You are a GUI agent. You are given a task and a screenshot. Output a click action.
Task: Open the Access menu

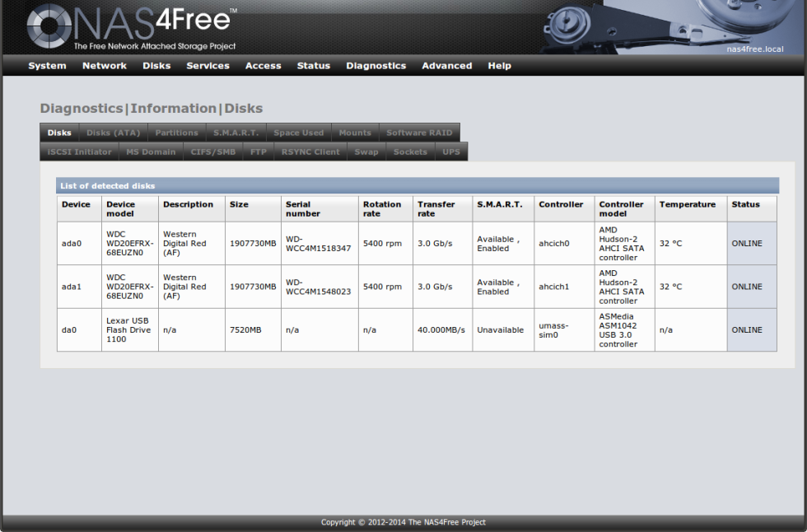(263, 66)
